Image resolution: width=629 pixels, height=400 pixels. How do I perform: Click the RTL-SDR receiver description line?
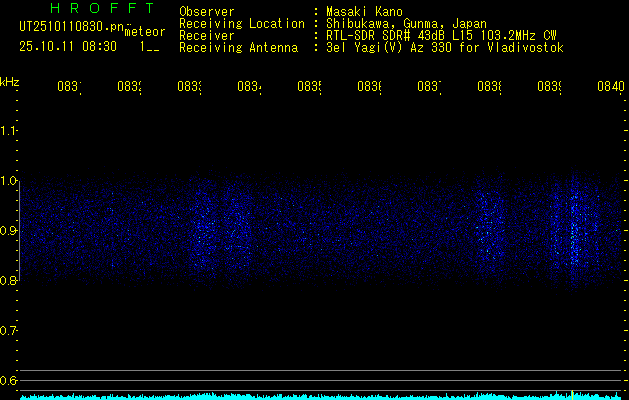click(441, 36)
